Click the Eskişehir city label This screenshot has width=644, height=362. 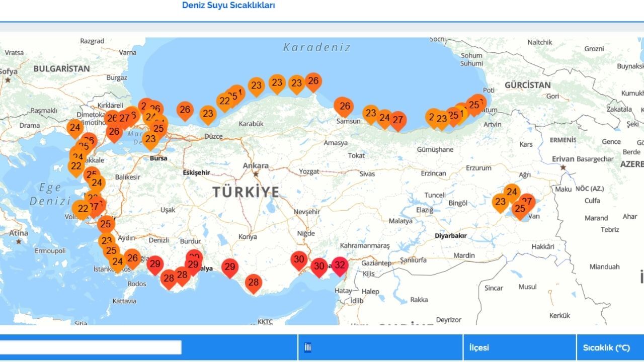pos(196,172)
